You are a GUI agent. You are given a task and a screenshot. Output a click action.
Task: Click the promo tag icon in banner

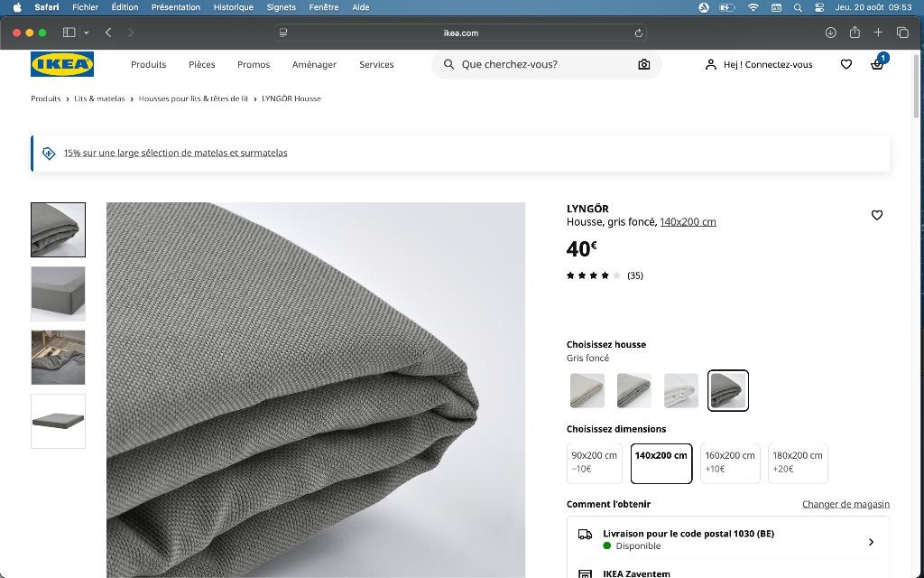click(49, 154)
